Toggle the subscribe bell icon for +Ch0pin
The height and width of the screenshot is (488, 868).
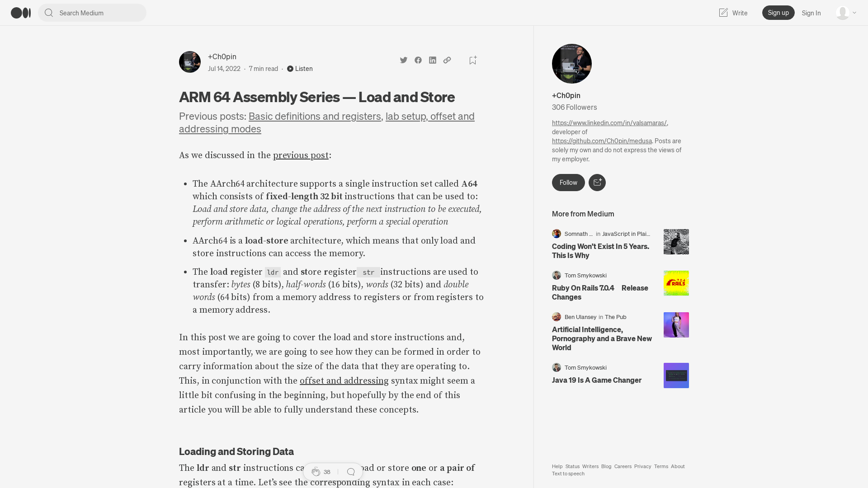click(597, 183)
